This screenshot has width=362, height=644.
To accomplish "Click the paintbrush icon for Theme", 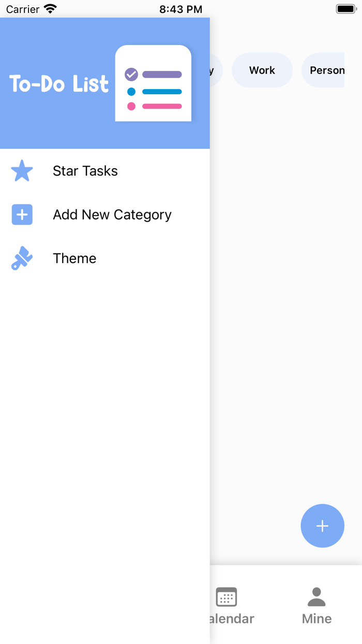I will click(22, 258).
